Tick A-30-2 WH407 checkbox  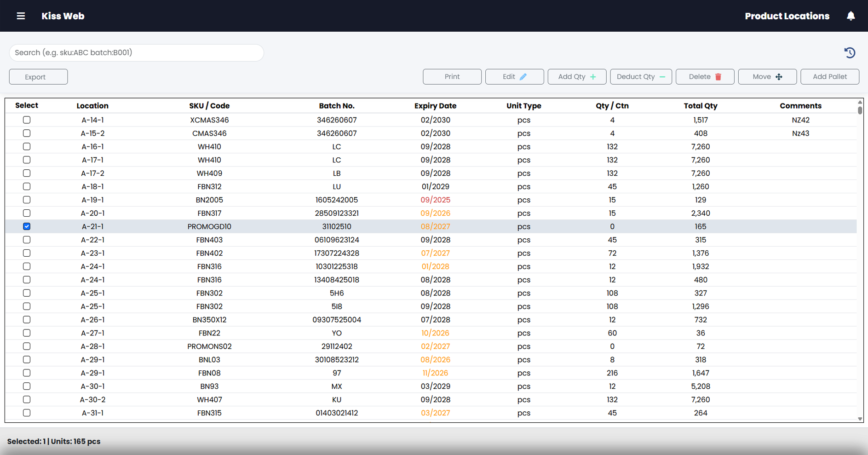click(x=27, y=400)
